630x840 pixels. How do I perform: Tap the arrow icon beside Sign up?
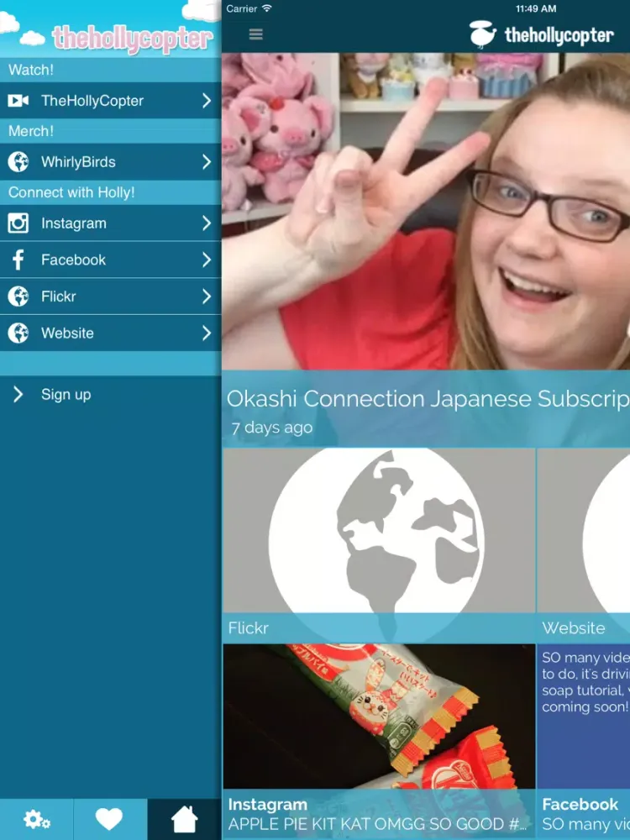[18, 394]
